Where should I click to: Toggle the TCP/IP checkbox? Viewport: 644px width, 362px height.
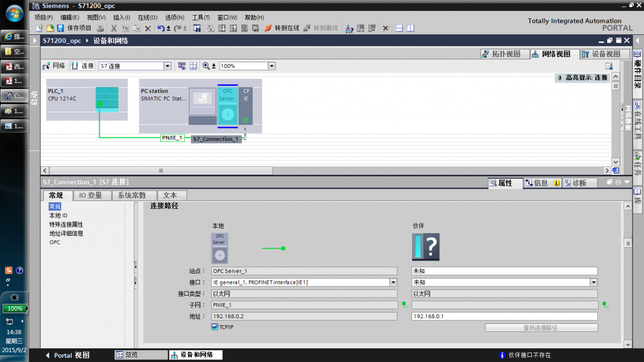click(215, 327)
